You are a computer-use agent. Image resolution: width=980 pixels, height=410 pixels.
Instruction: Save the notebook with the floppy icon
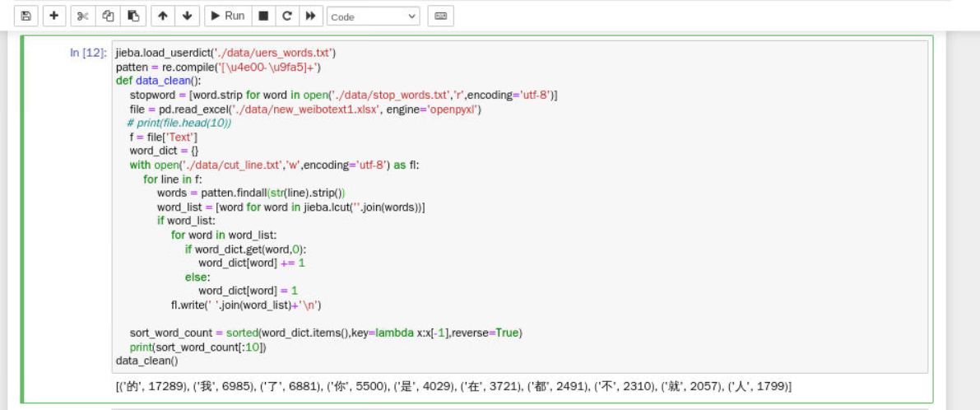[26, 16]
